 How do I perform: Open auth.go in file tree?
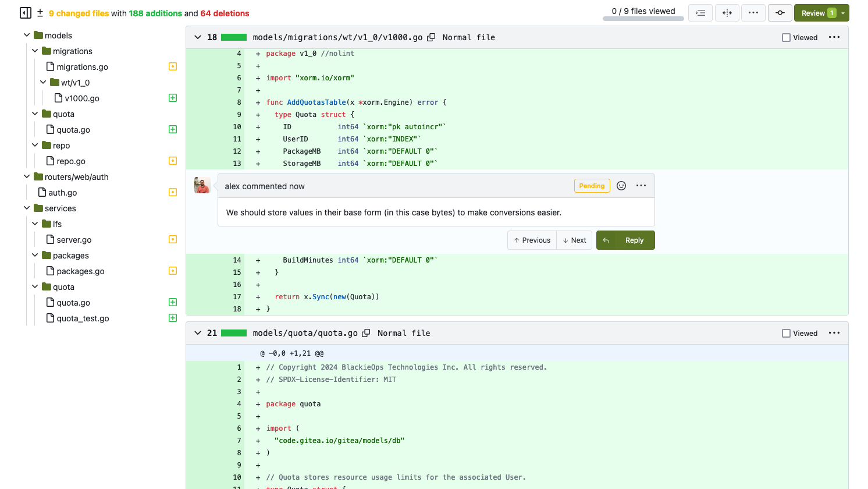[63, 193]
